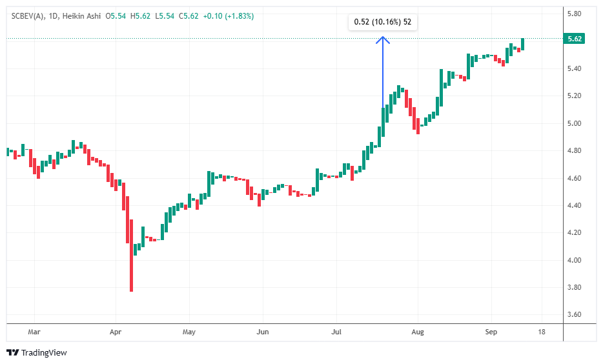The height and width of the screenshot is (364, 603).
Task: Click the 1D interval in chart legend
Action: (55, 15)
